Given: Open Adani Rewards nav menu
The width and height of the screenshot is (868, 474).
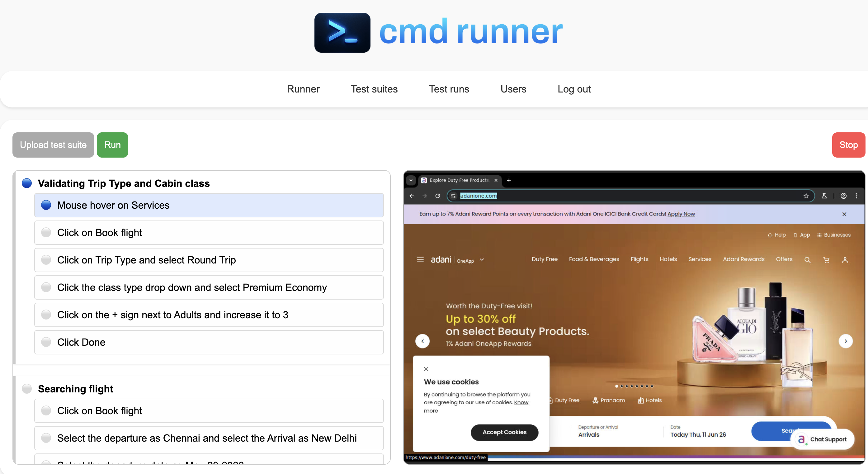Looking at the screenshot, I should pos(743,259).
